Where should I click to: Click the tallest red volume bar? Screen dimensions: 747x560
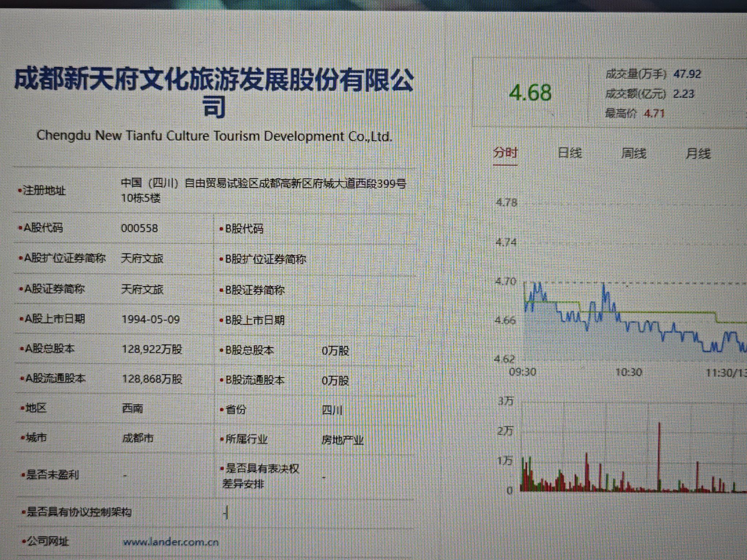click(659, 457)
